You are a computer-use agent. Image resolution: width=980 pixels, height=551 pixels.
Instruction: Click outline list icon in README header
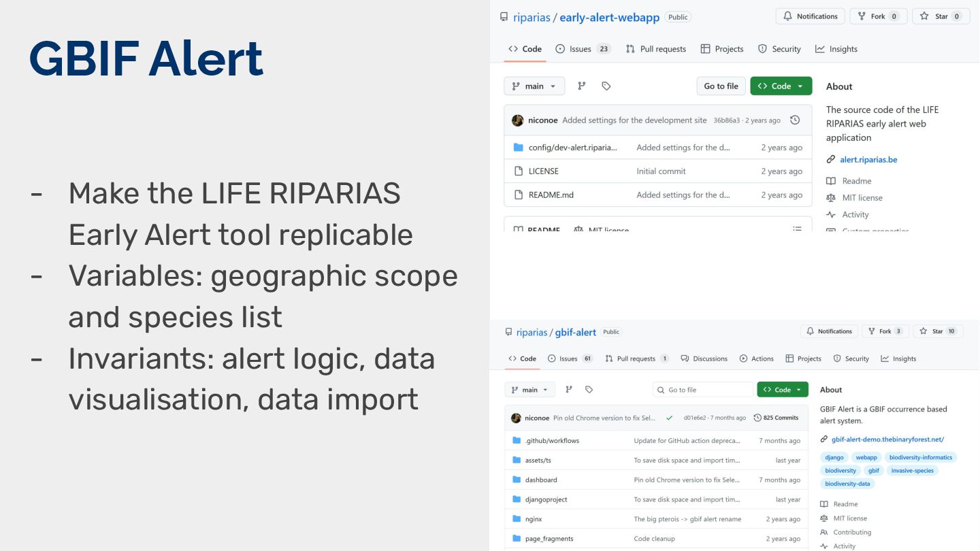(797, 230)
